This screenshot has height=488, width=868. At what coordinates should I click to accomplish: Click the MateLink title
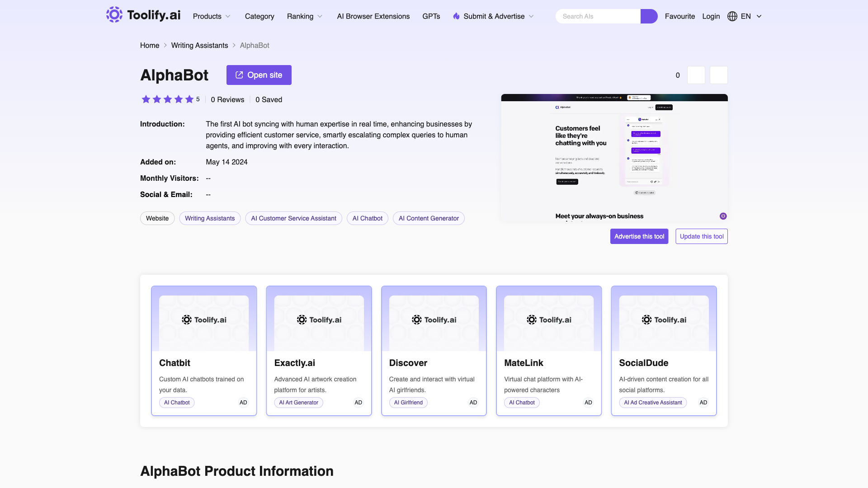(524, 363)
